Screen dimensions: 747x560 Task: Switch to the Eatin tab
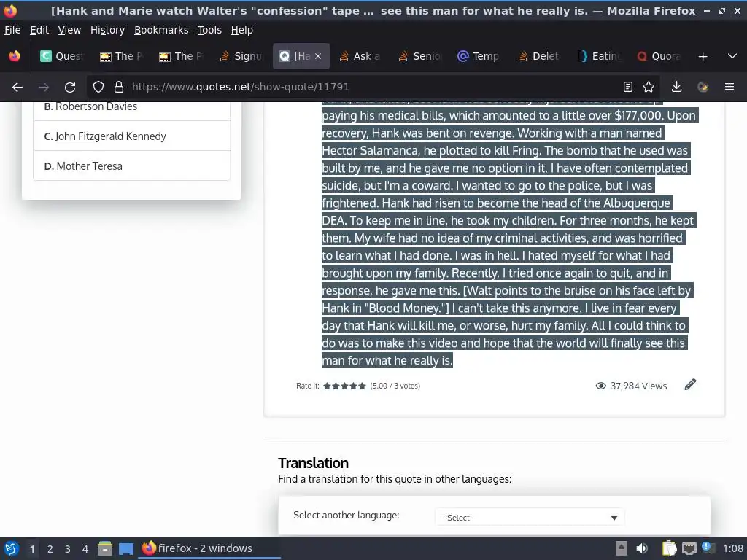(x=599, y=56)
